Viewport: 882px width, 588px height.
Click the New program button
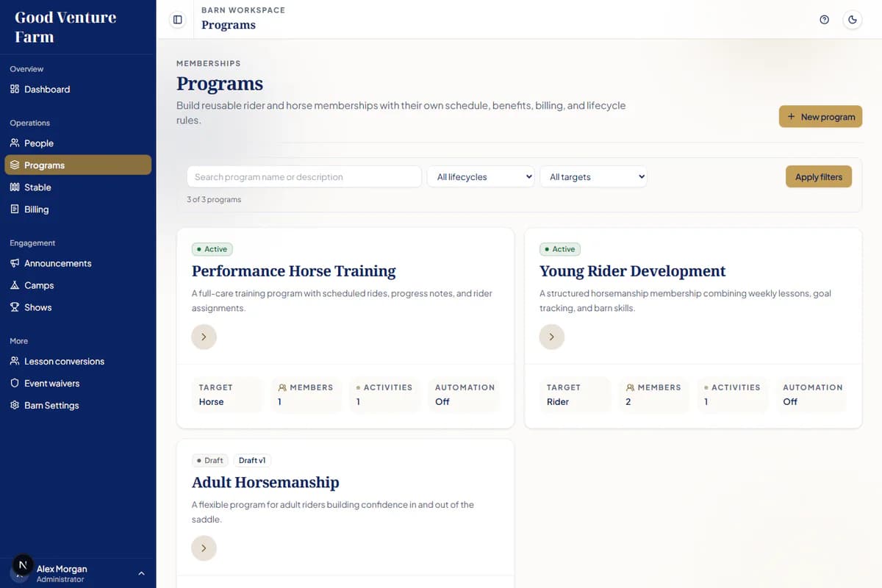coord(820,116)
